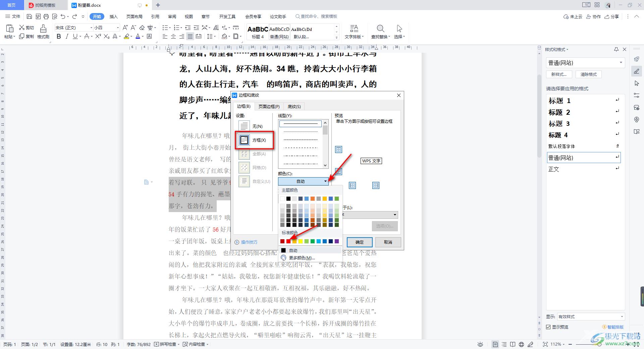Viewport: 644px width, 349px height.
Task: Expand the styles gallery list
Action: pos(336,37)
